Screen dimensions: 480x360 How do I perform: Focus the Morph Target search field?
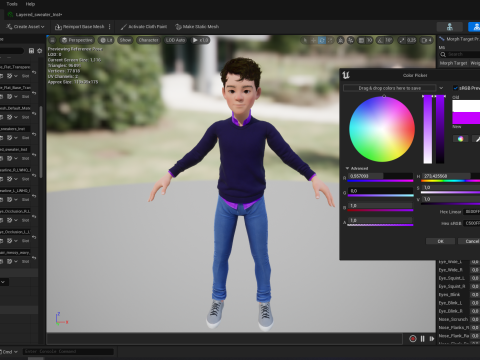(461, 54)
